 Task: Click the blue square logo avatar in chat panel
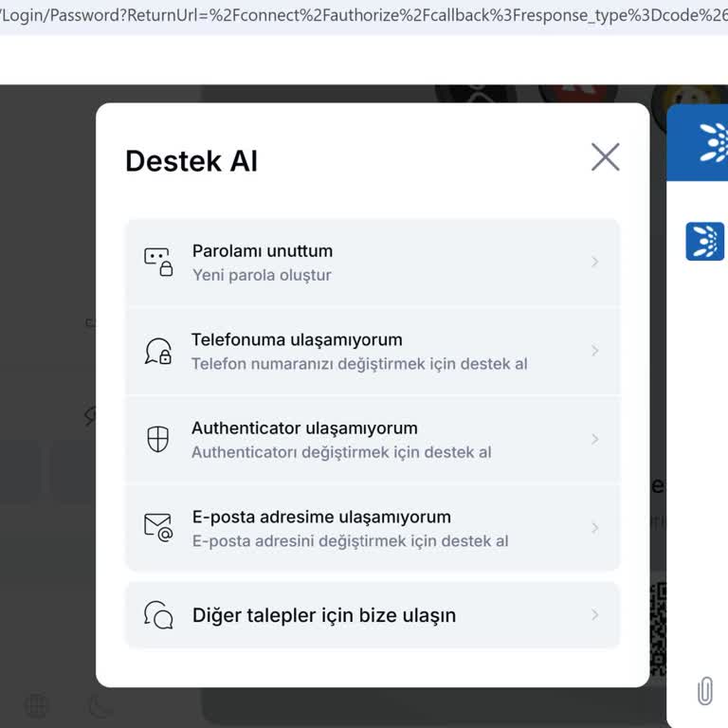point(705,242)
